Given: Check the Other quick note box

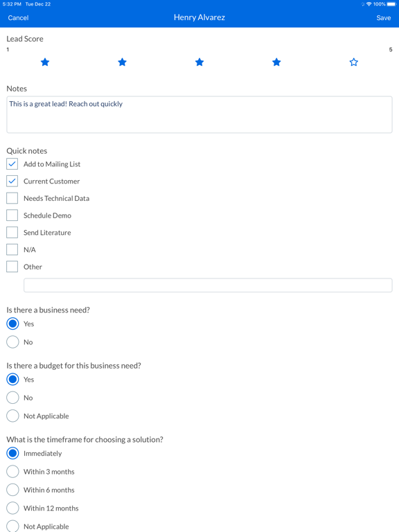Looking at the screenshot, I should [x=12, y=267].
